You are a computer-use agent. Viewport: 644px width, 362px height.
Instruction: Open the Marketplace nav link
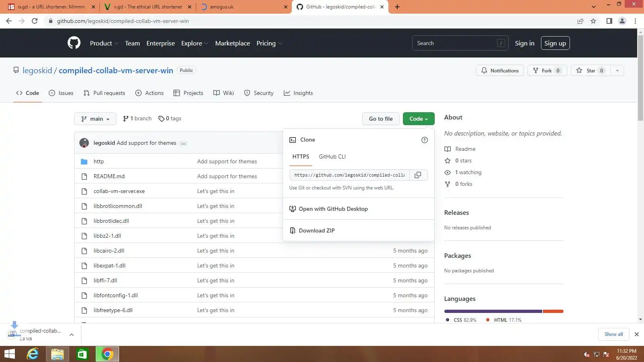click(x=233, y=43)
